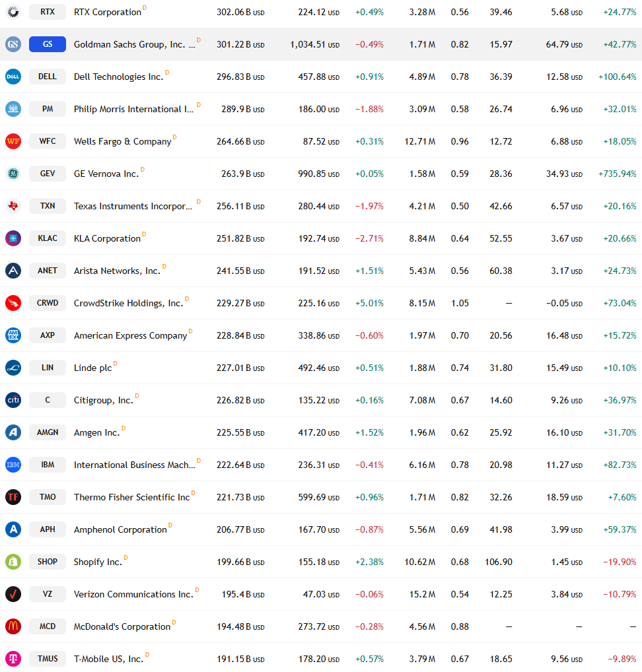642x672 pixels.
Task: Click the Thermo Fisher TF logo icon
Action: pyautogui.click(x=13, y=497)
